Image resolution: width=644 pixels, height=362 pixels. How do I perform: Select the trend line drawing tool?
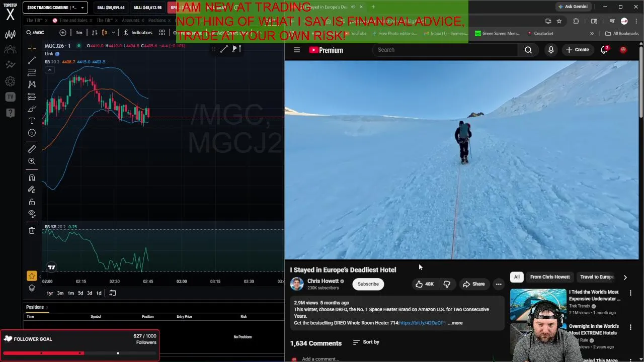point(32,60)
